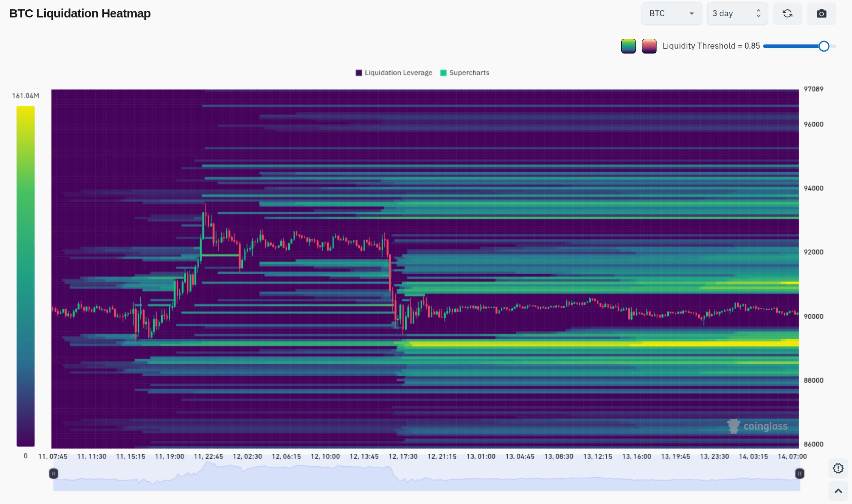Toggle the Supercharts legend series
Image resolution: width=852 pixels, height=504 pixels.
pos(465,73)
